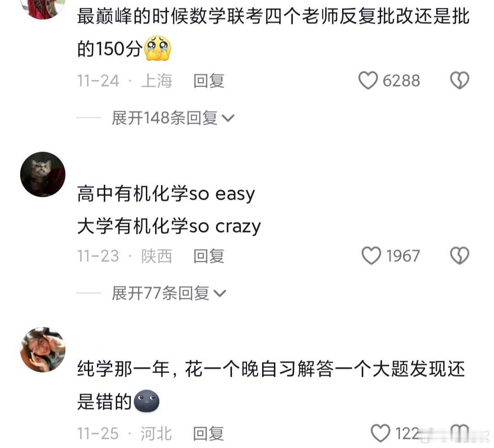Reply to the 11-25 河北 comment

208,433
